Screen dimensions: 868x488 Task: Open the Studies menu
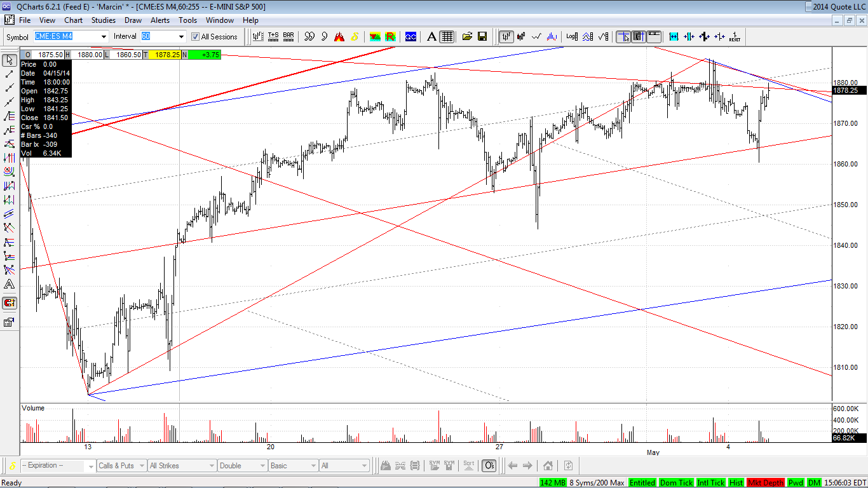(x=104, y=20)
